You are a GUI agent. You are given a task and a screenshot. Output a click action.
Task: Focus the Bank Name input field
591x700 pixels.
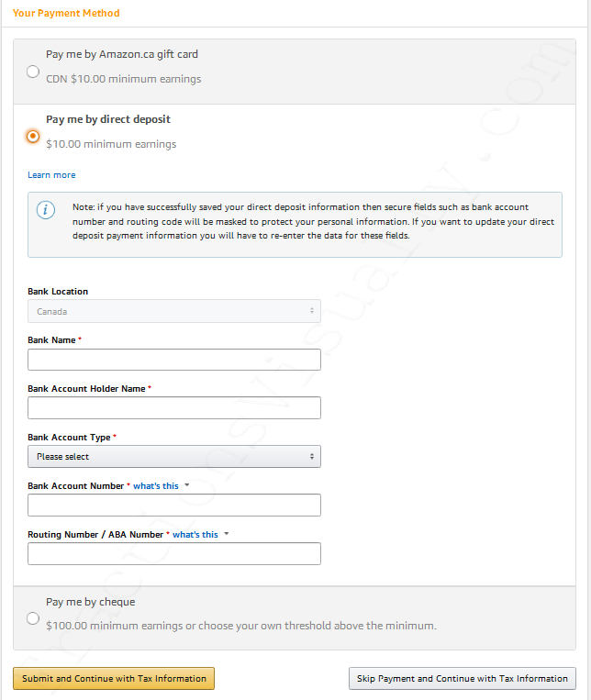174,360
